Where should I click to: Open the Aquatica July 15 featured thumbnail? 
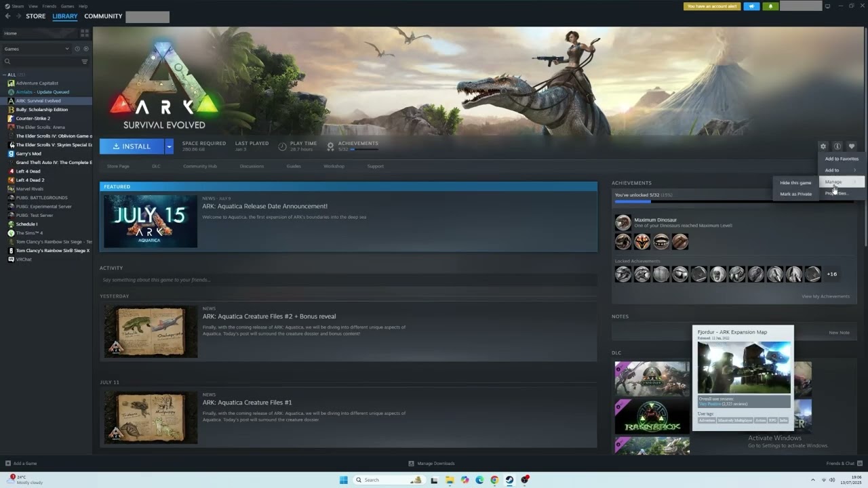(x=151, y=221)
